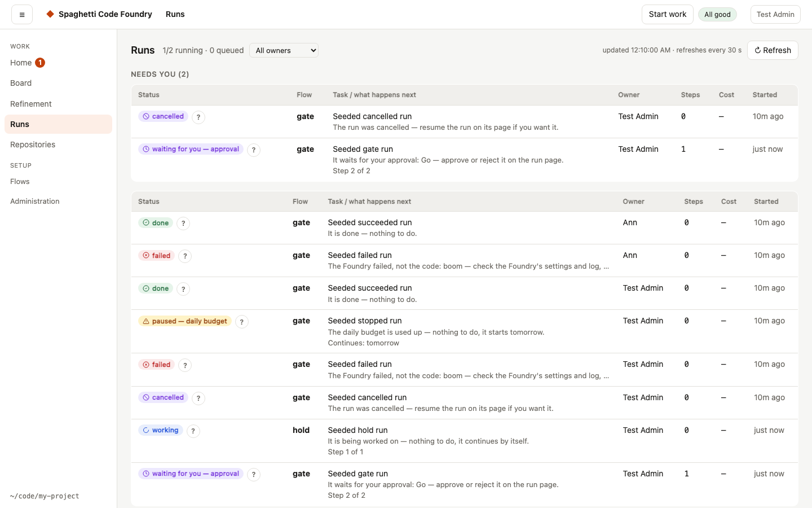
Task: Open the Seeded stopped run row
Action: (x=465, y=331)
